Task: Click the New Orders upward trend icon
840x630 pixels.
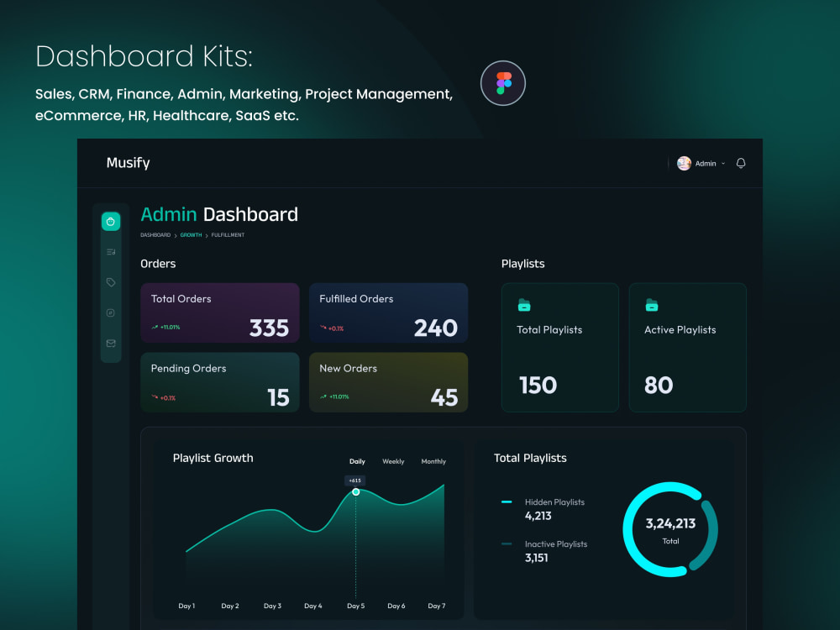Action: [x=323, y=397]
